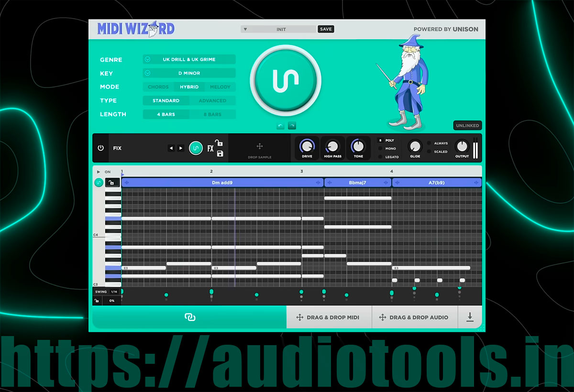Open the swing 1/16 value selector
Image resolution: width=574 pixels, height=392 pixels.
[x=114, y=292]
